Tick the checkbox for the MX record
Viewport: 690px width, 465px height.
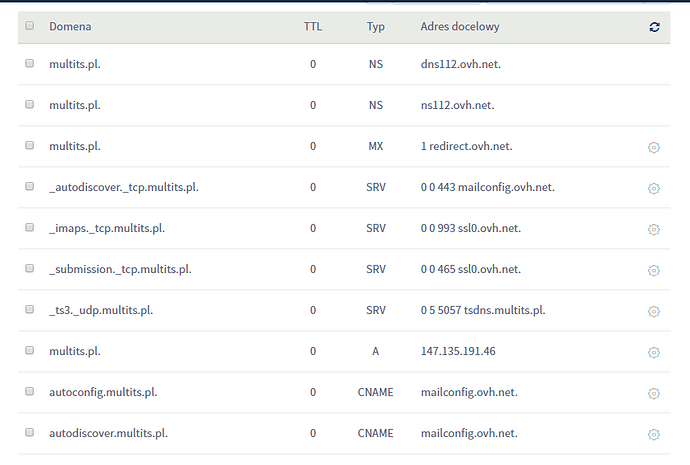(29, 145)
